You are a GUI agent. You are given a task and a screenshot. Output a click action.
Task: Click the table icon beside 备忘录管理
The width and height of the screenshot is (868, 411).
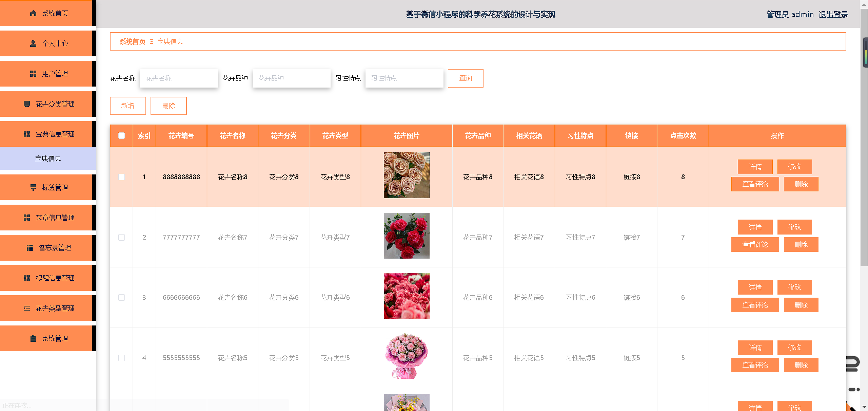click(30, 248)
